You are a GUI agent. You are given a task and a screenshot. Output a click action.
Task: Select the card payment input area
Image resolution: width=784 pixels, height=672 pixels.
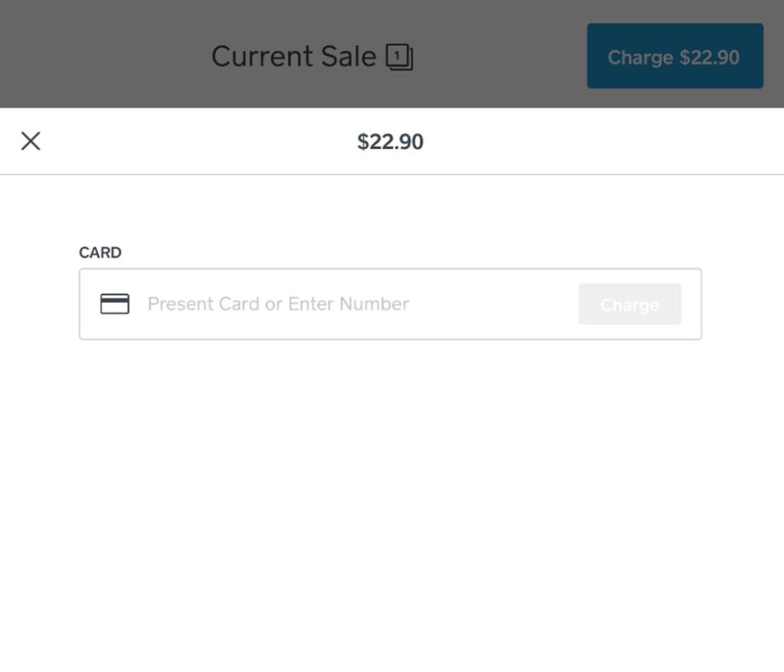306,304
